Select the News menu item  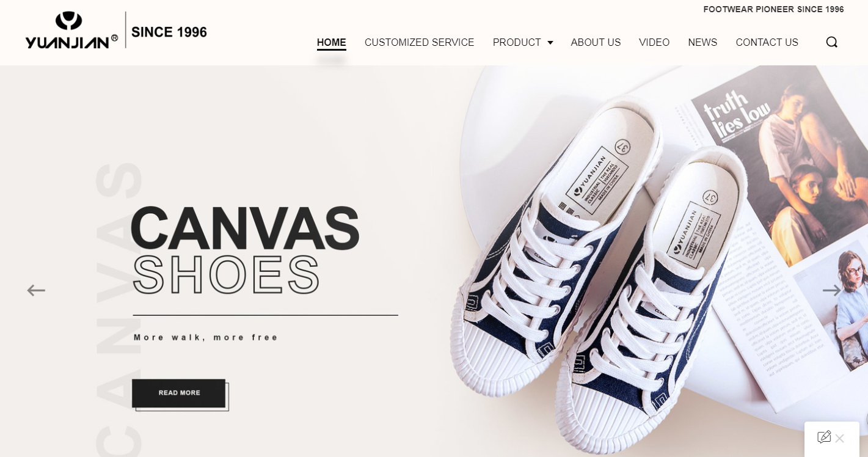(x=702, y=42)
